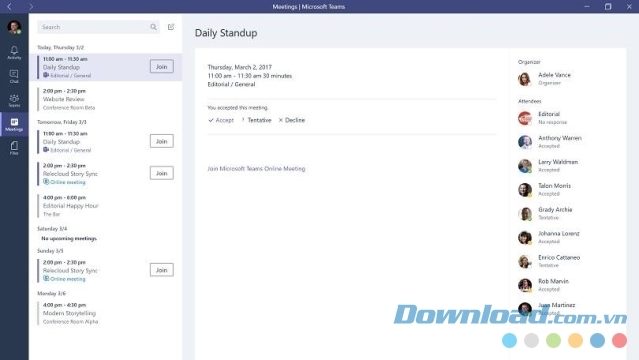
Task: Go forward with the title bar arrow
Action: pos(31,7)
